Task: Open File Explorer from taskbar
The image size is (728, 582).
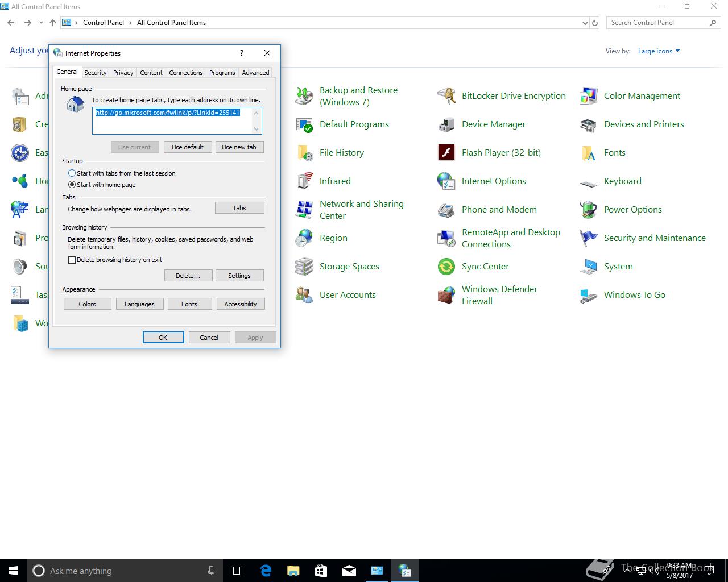Action: [x=293, y=571]
